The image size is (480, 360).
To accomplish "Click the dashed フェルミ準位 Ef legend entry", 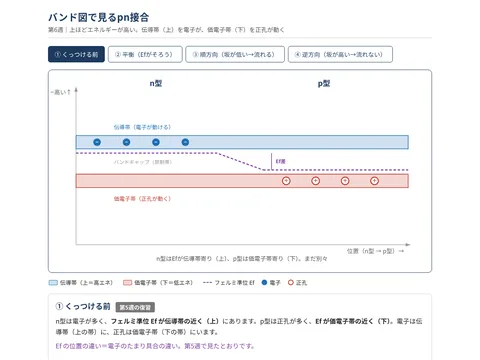I will [229, 283].
